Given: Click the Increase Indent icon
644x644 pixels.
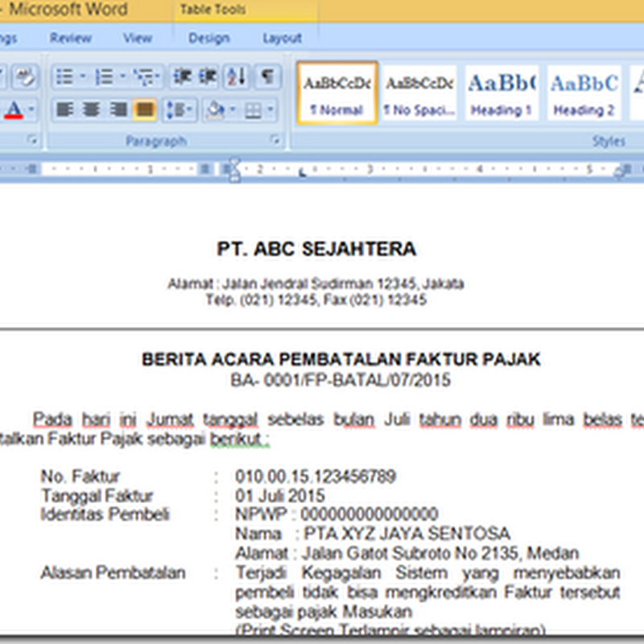Looking at the screenshot, I should click(x=208, y=76).
